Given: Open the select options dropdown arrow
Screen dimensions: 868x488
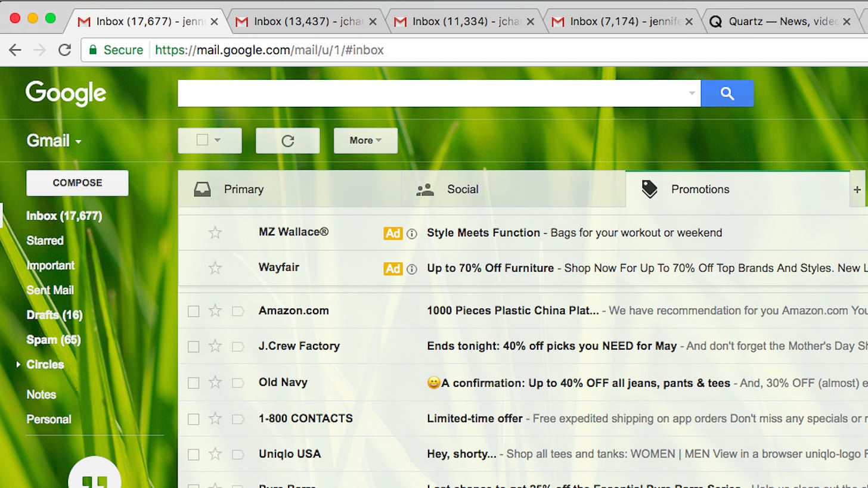Looking at the screenshot, I should tap(218, 140).
